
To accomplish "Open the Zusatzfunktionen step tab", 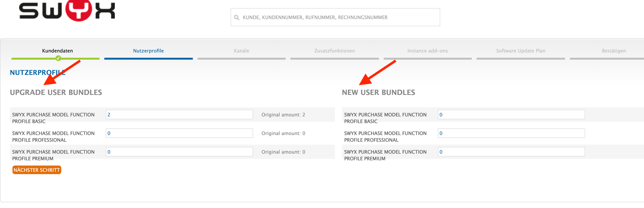I will point(334,51).
